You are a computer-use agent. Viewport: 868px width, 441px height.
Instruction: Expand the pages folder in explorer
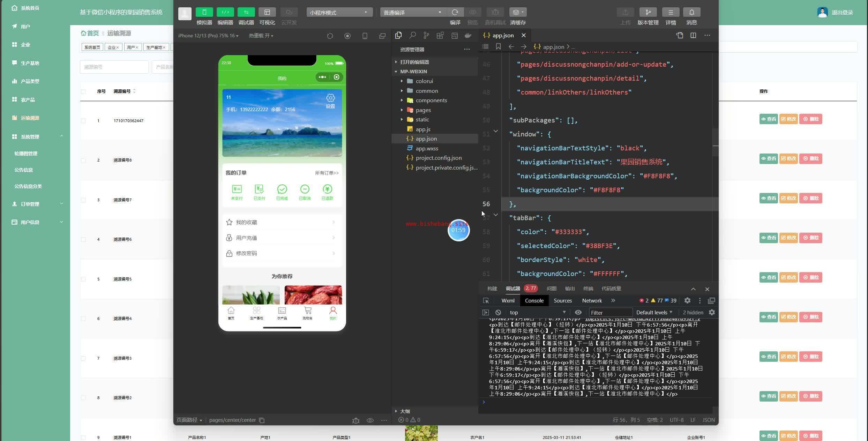coord(423,110)
